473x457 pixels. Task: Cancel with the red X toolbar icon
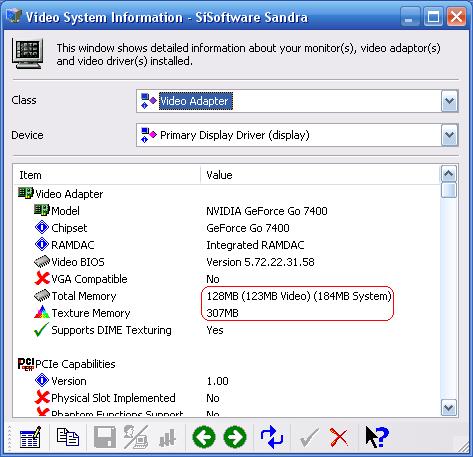[339, 437]
